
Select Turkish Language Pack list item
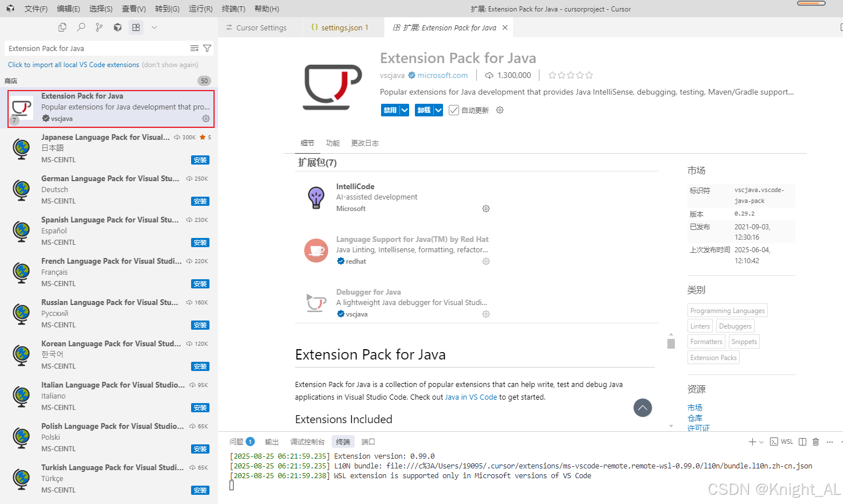[109, 479]
